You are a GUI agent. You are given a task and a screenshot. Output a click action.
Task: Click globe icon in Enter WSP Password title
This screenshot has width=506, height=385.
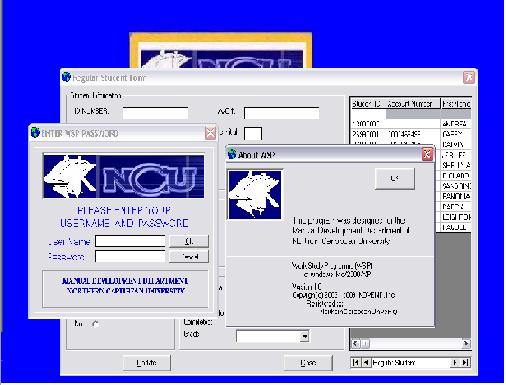pos(35,133)
